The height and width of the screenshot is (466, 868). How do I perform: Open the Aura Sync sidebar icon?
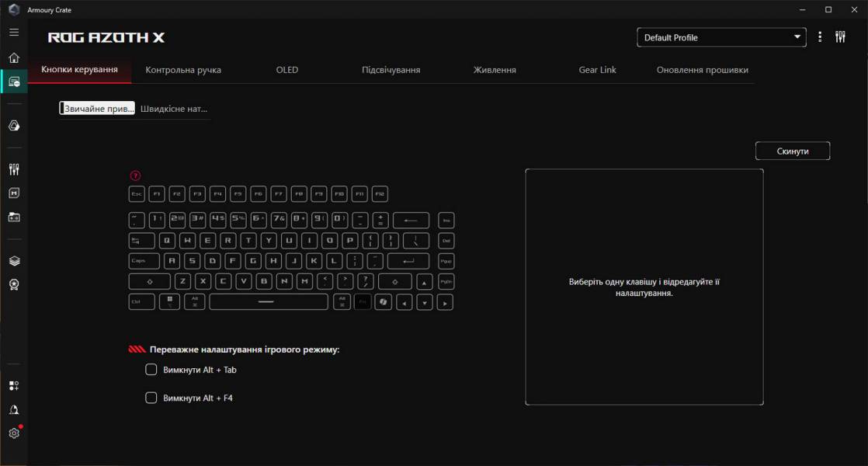click(x=13, y=125)
